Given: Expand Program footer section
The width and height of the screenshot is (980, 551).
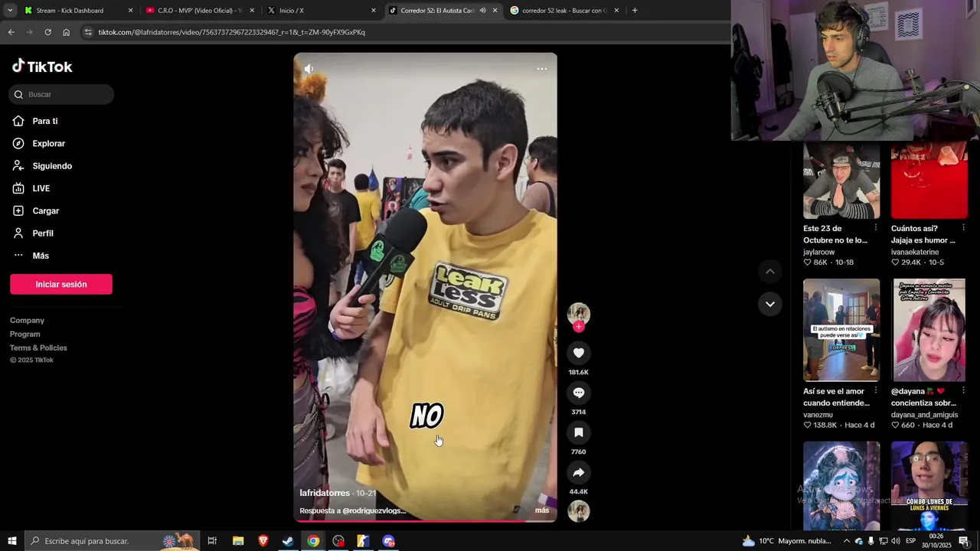Looking at the screenshot, I should (x=25, y=334).
